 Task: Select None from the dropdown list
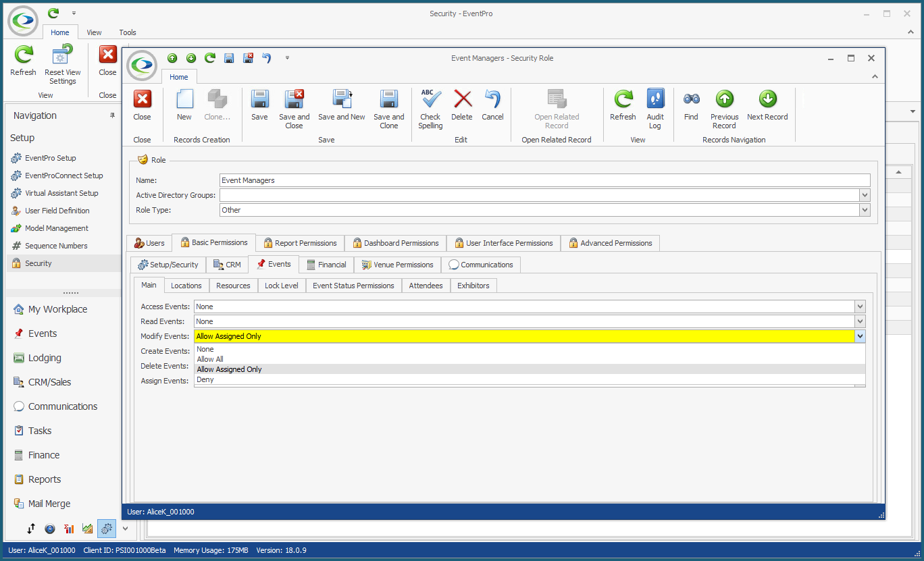pyautogui.click(x=530, y=349)
